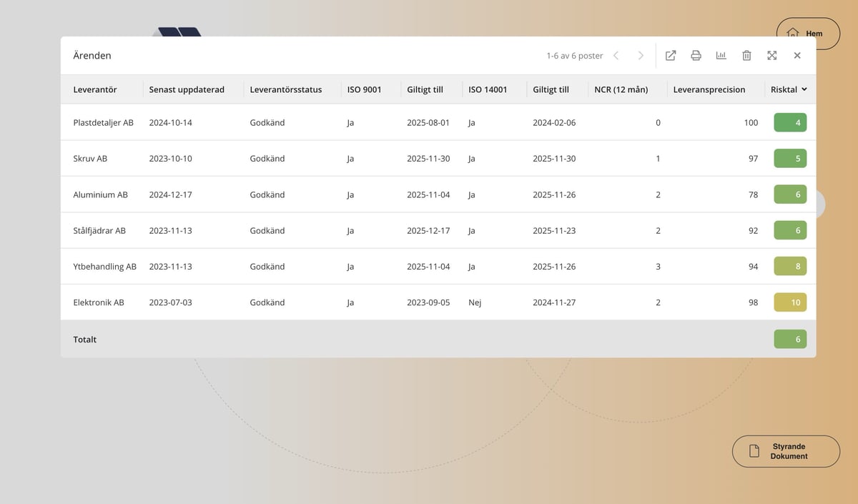
Task: Select the Ytbehandling AB row
Action: coord(104,267)
